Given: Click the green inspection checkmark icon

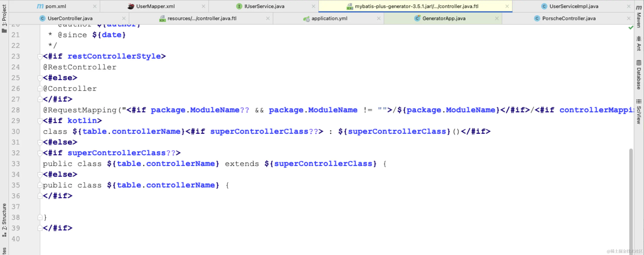Looking at the screenshot, I should (631, 28).
